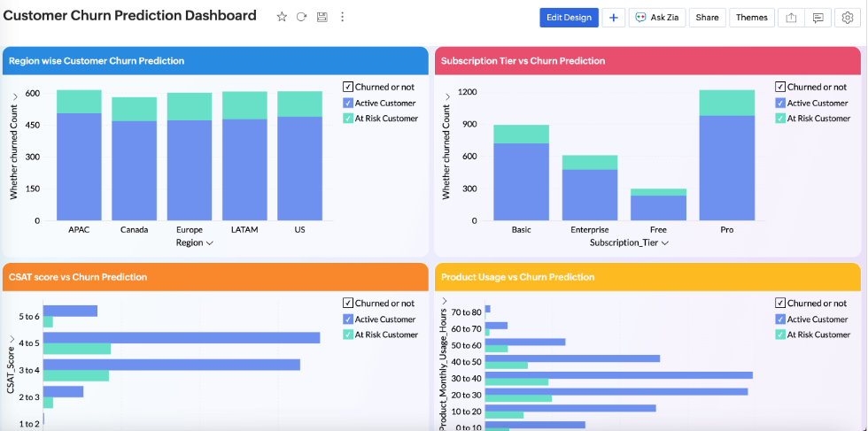Click the Edit Design button
The width and height of the screenshot is (868, 431).
[568, 18]
